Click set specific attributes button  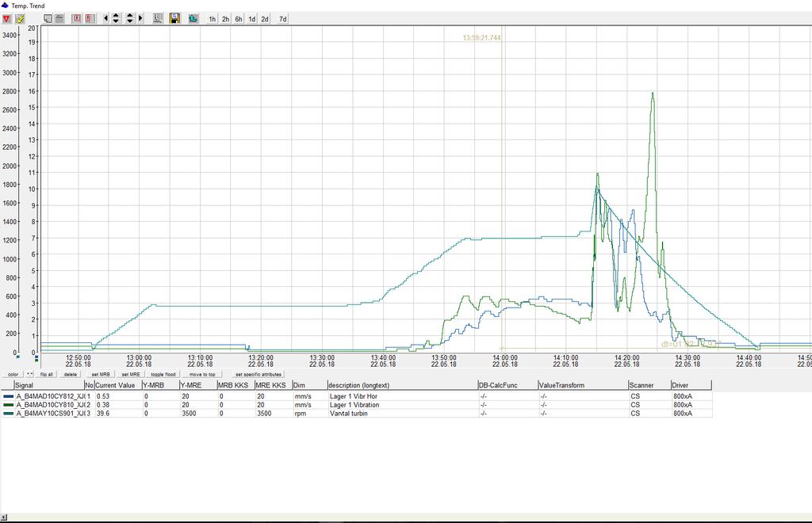(x=258, y=374)
